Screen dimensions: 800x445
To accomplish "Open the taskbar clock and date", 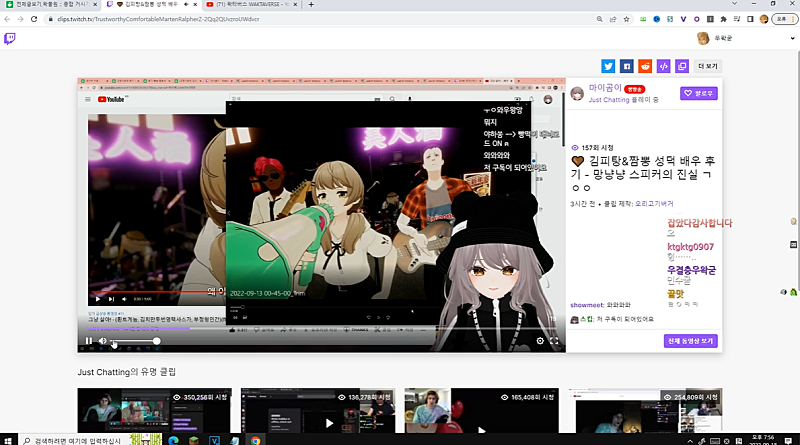I will click(764, 440).
